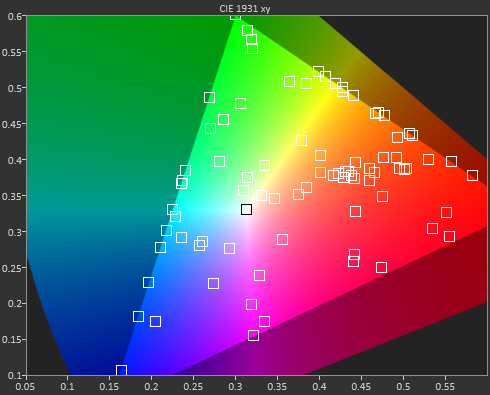This screenshot has width=490, height=395.
Task: Select the rightmost red marker near x 0.58
Action: 472,175
